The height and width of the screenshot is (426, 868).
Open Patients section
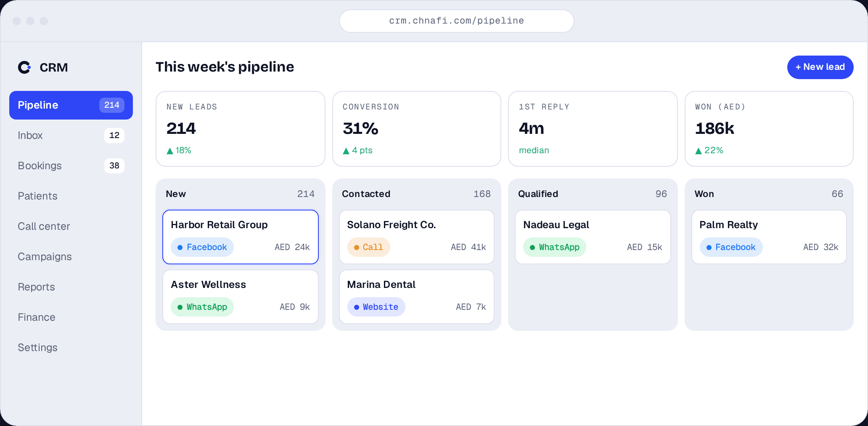[x=71, y=196]
